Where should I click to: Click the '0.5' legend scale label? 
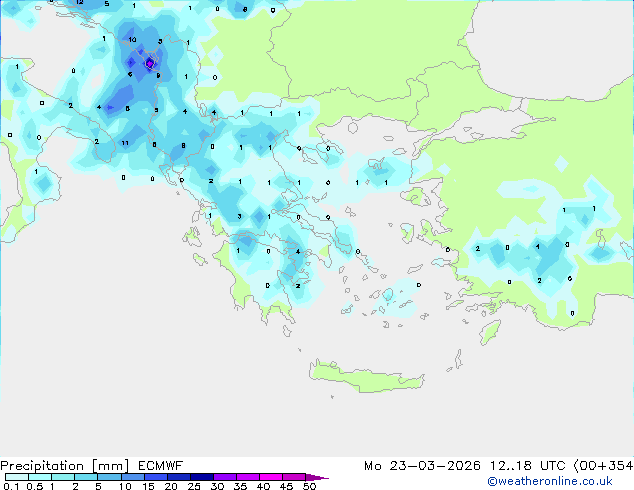34,486
